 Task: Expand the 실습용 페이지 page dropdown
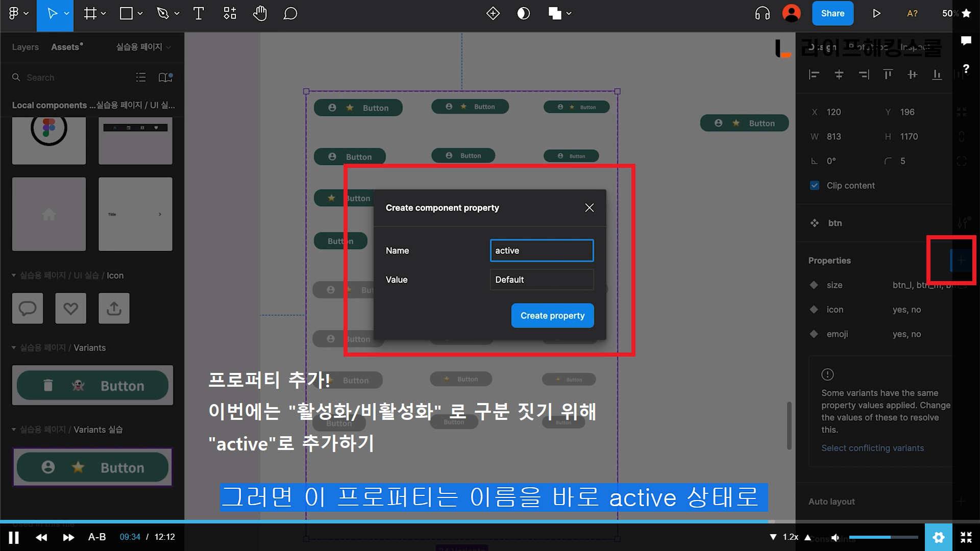point(143,47)
